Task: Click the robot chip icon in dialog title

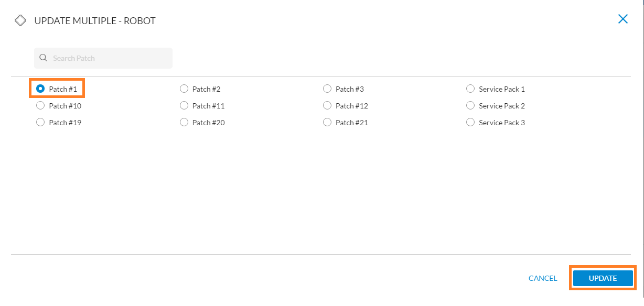Action: (x=20, y=20)
